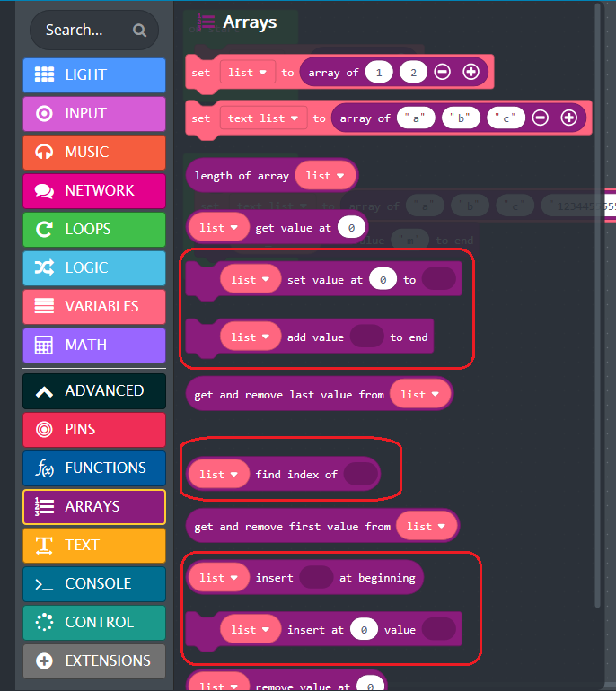This screenshot has height=691, width=616.
Task: Add item to 'text list' array with plus
Action: [x=568, y=118]
